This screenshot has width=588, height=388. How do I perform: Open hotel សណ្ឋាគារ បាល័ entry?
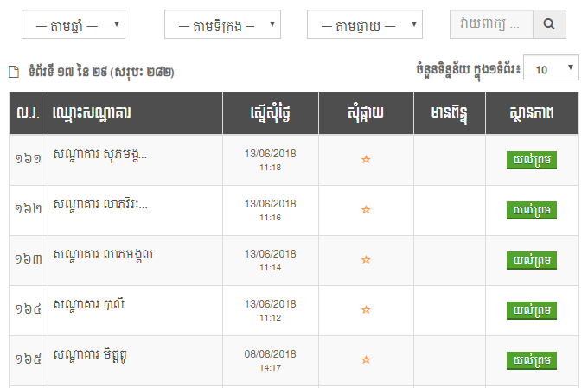click(x=89, y=305)
